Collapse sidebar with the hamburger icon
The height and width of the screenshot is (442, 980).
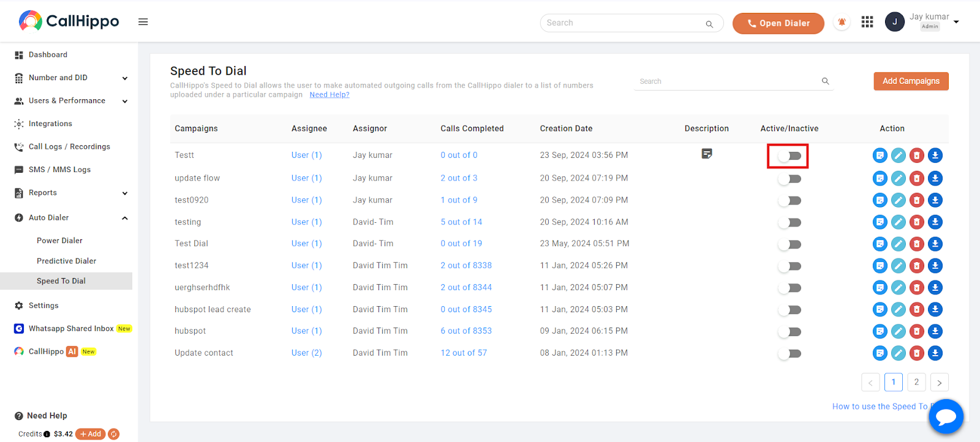[x=143, y=22]
